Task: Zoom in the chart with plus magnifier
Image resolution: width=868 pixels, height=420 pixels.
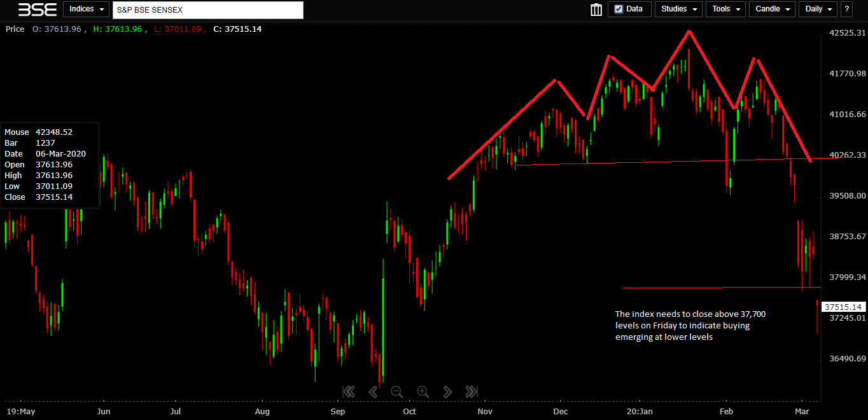Action: [423, 392]
